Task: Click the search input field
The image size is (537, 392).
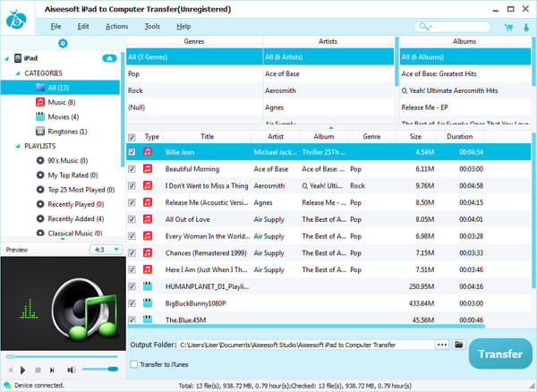Action: [x=461, y=26]
